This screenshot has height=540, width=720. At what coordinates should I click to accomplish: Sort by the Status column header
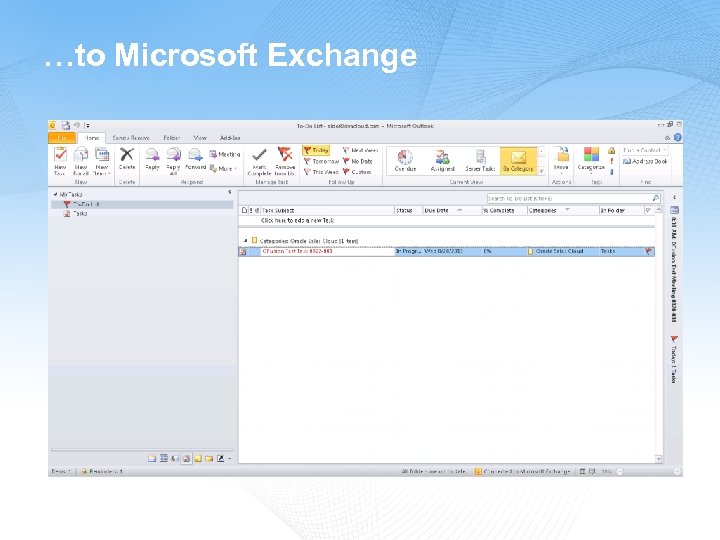[x=408, y=210]
